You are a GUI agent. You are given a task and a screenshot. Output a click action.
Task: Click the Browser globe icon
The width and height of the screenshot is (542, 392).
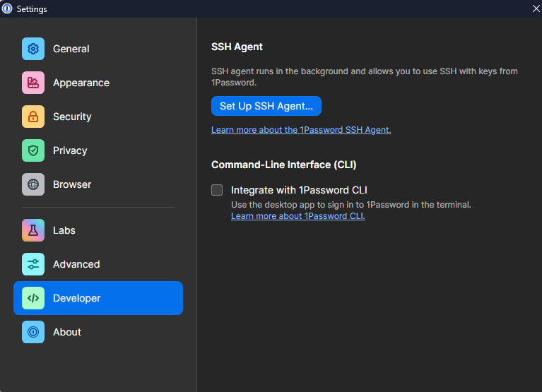pyautogui.click(x=33, y=184)
